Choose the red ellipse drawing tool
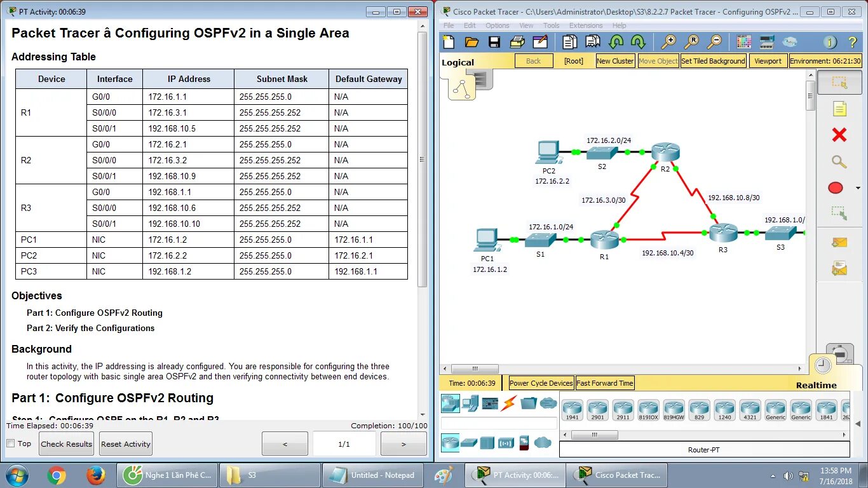 (x=836, y=187)
